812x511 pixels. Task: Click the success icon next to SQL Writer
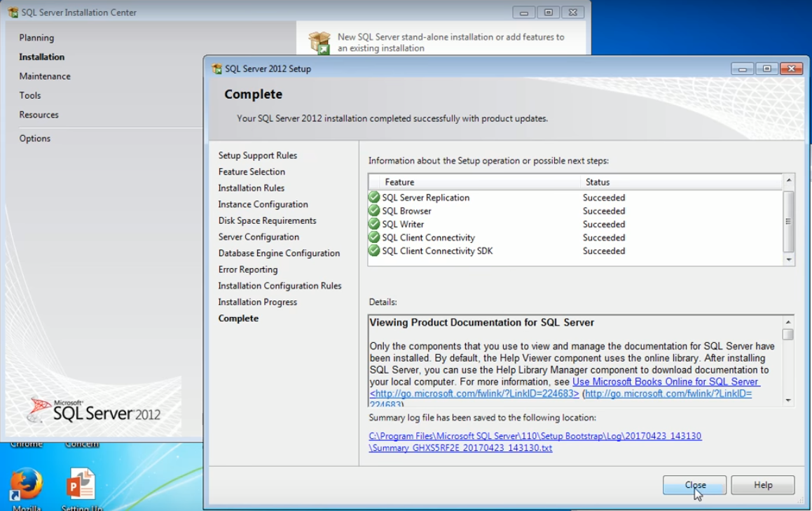click(374, 224)
